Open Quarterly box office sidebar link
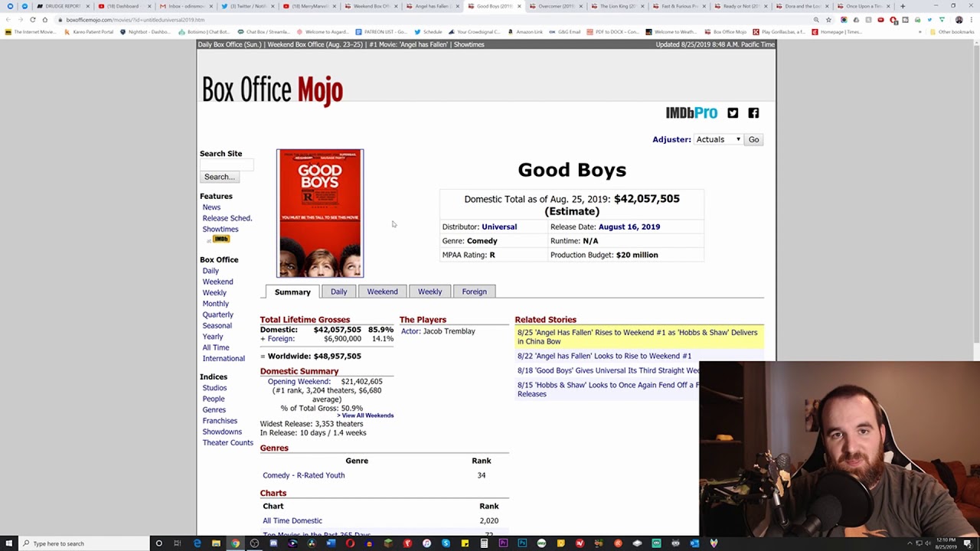The height and width of the screenshot is (551, 980). click(x=217, y=315)
